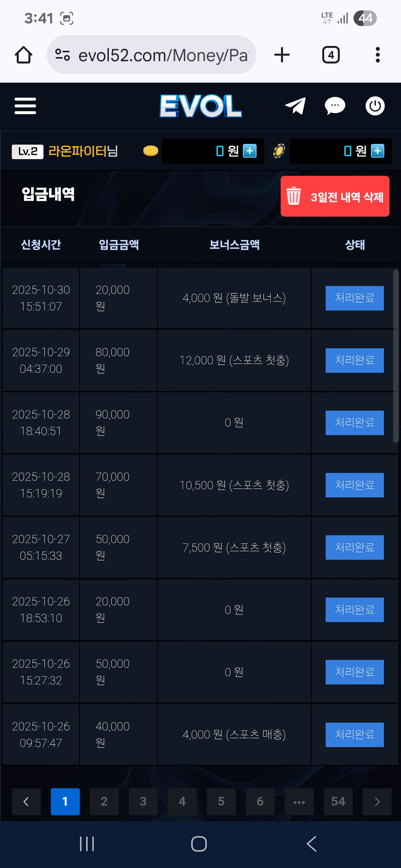Tap plus button beside casino chip balance
The height and width of the screenshot is (868, 401).
pyautogui.click(x=378, y=151)
